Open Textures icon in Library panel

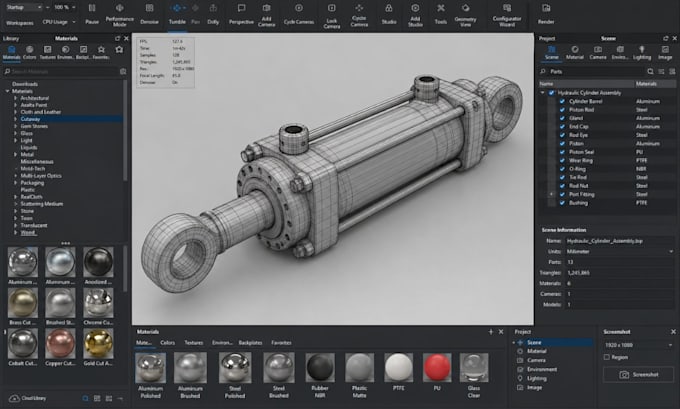pyautogui.click(x=47, y=49)
